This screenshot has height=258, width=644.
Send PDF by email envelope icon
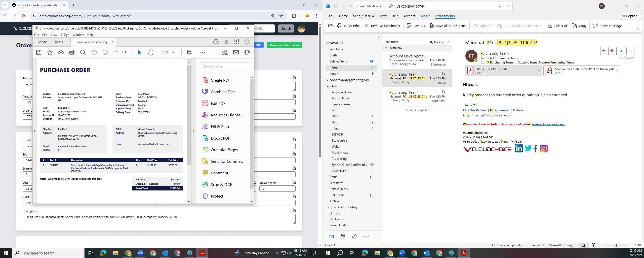236,52
